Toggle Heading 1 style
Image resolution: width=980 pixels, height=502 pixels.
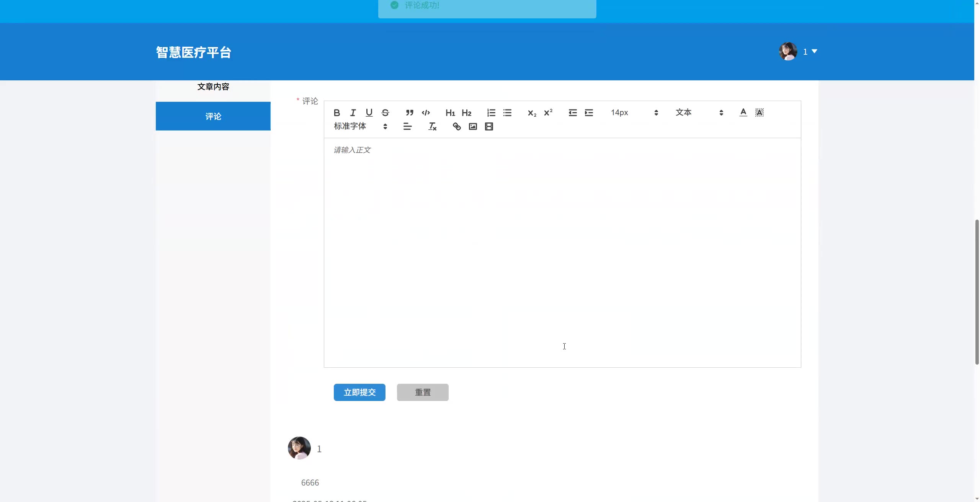pyautogui.click(x=450, y=112)
